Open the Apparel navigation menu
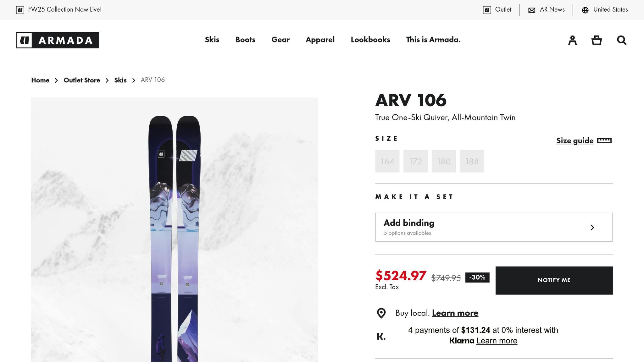This screenshot has width=644, height=362. pyautogui.click(x=320, y=40)
